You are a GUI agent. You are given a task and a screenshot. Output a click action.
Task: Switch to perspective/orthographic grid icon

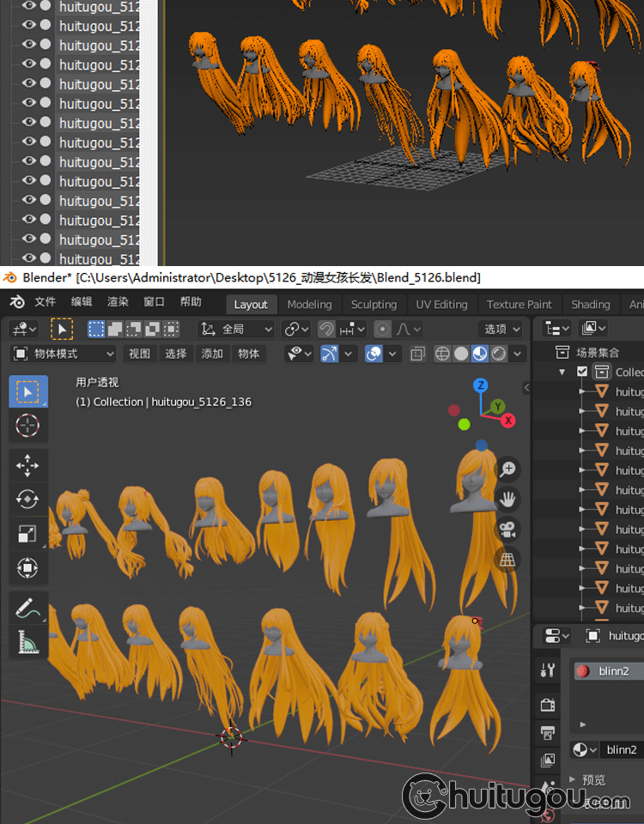click(x=508, y=559)
